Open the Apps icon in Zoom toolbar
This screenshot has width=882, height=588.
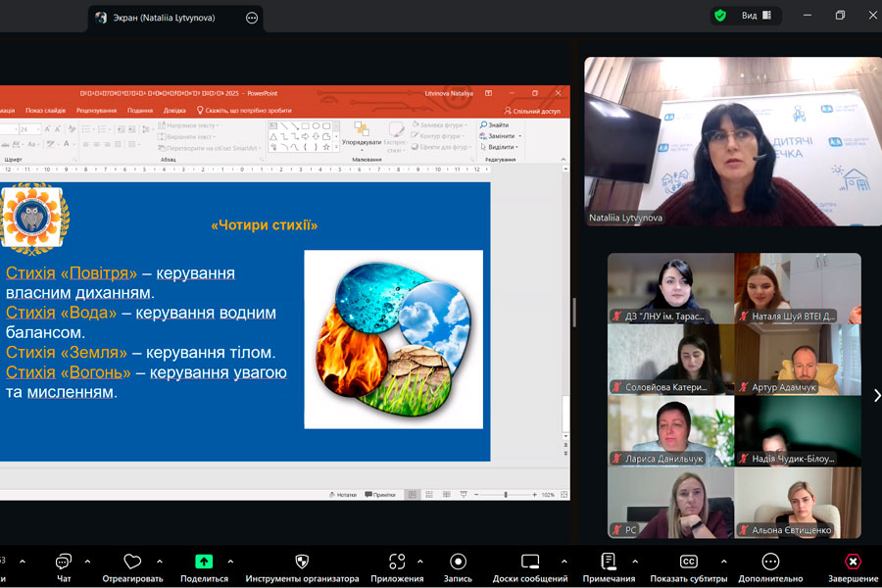tap(397, 563)
